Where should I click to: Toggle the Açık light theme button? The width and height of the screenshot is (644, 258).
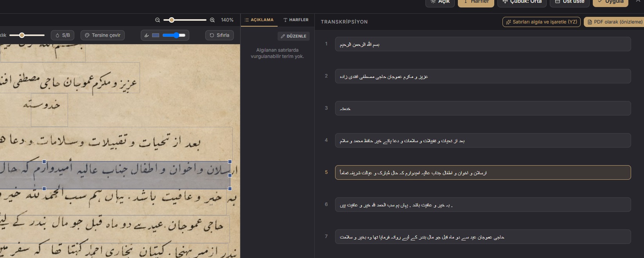point(440,2)
